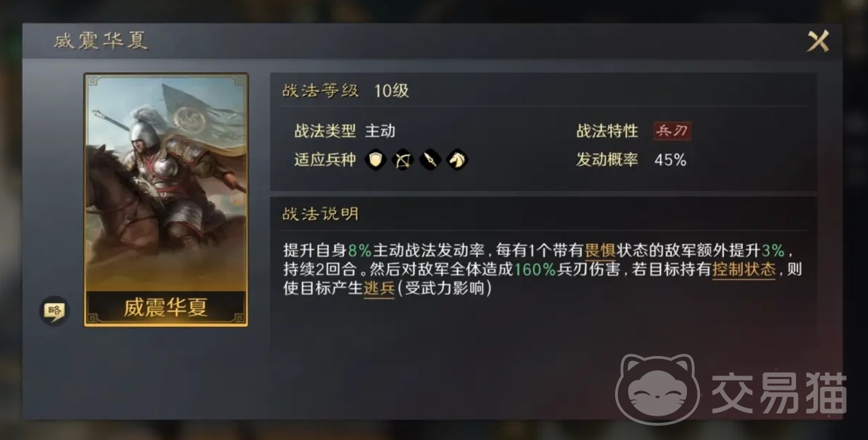The height and width of the screenshot is (440, 868).
Task: Click the 战法等级 10级 header row
Action: [543, 90]
